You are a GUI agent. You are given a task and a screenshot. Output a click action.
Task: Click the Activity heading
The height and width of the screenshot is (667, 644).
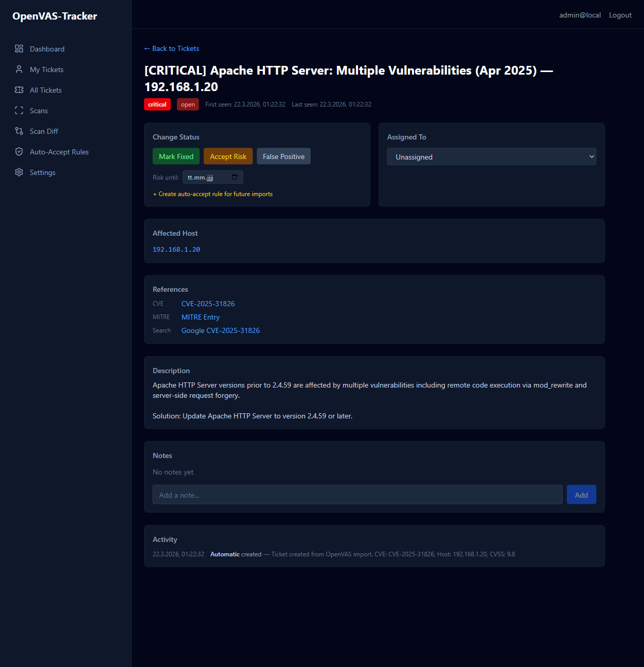pos(165,539)
